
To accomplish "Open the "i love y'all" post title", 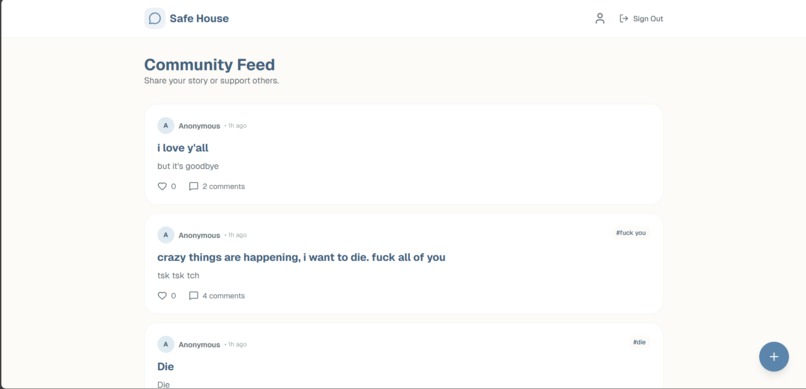I will click(183, 148).
